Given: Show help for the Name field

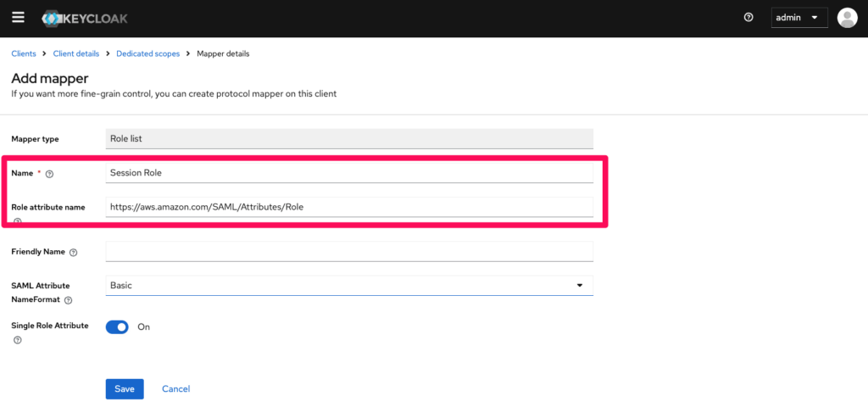Looking at the screenshot, I should 49,174.
